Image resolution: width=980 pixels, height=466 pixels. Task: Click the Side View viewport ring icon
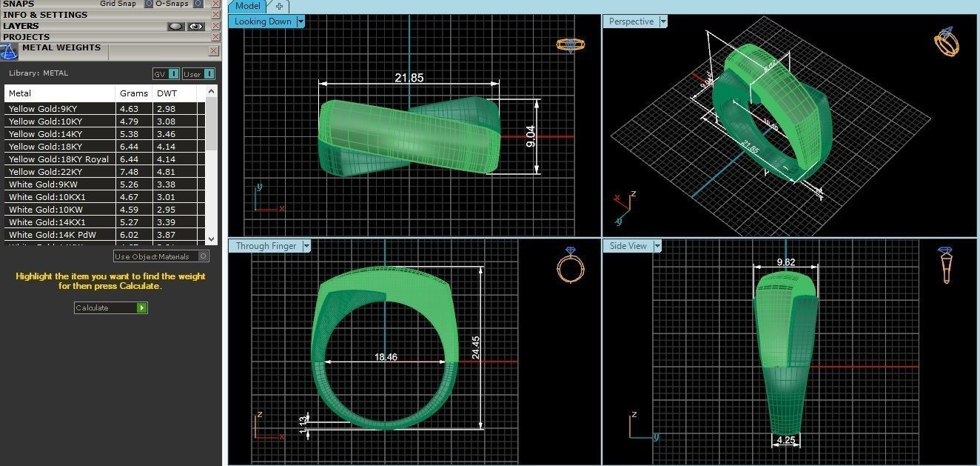947,265
